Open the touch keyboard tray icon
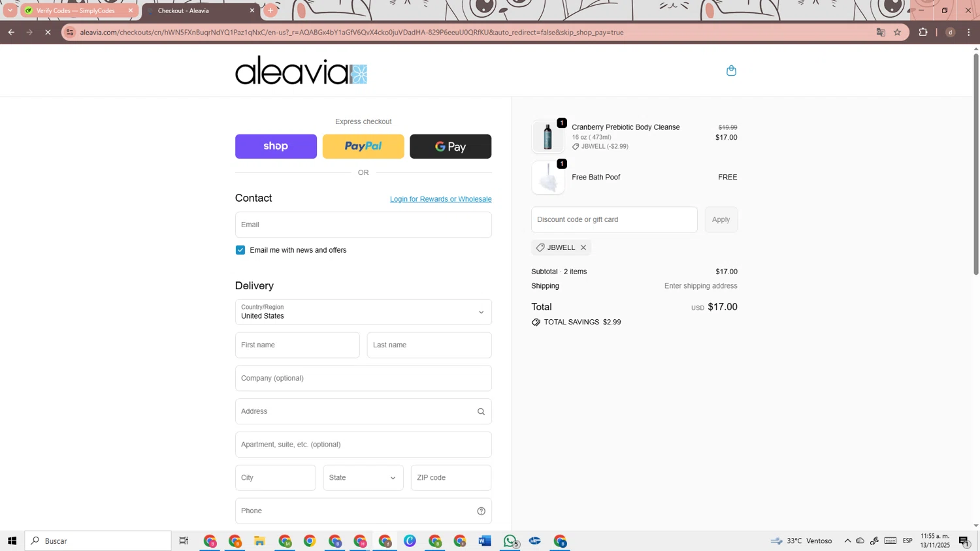Image resolution: width=980 pixels, height=551 pixels. click(x=890, y=541)
